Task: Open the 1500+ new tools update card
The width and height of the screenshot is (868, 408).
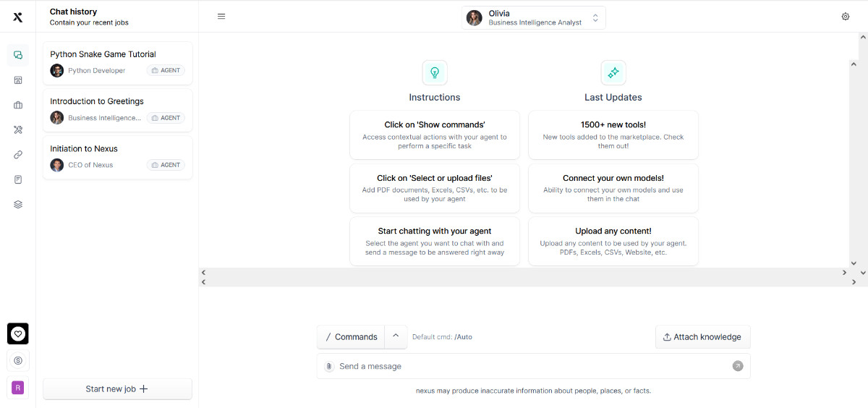Action: tap(613, 135)
